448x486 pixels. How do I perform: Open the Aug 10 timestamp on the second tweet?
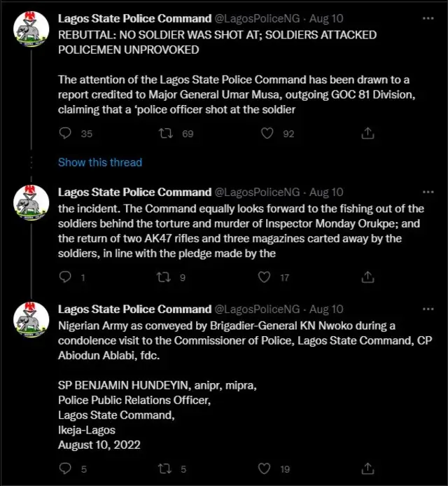[326, 192]
